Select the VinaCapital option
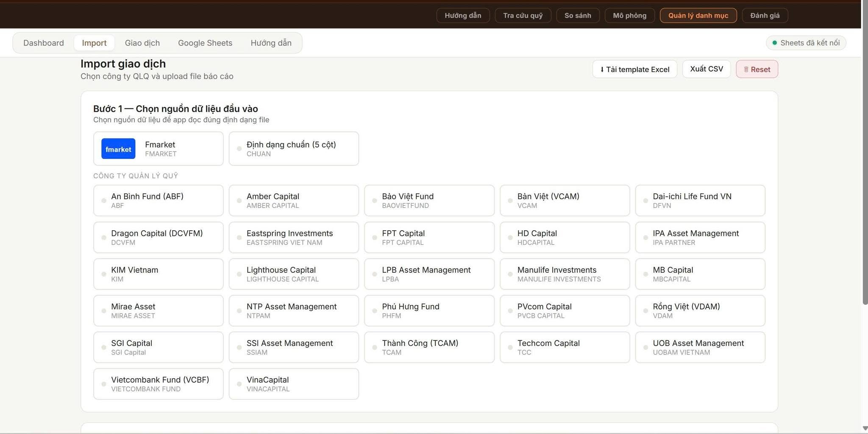The width and height of the screenshot is (868, 434). pyautogui.click(x=294, y=384)
